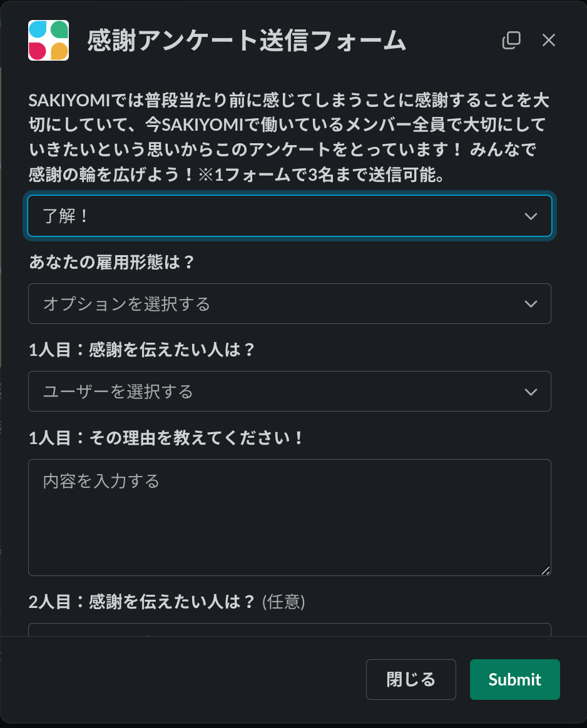Click the 1人目：感謝を伝えたい人は？ label
The image size is (587, 728).
tap(143, 349)
